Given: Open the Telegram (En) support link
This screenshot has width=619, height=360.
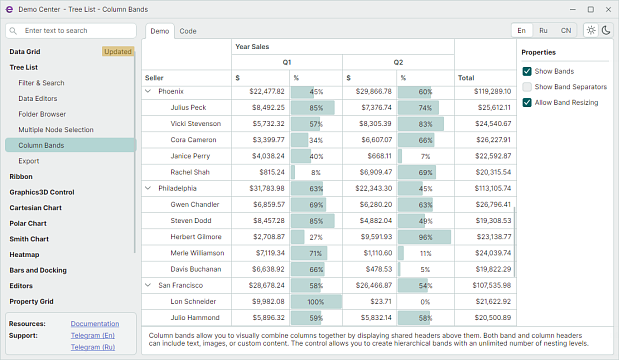Looking at the screenshot, I should click(x=93, y=336).
